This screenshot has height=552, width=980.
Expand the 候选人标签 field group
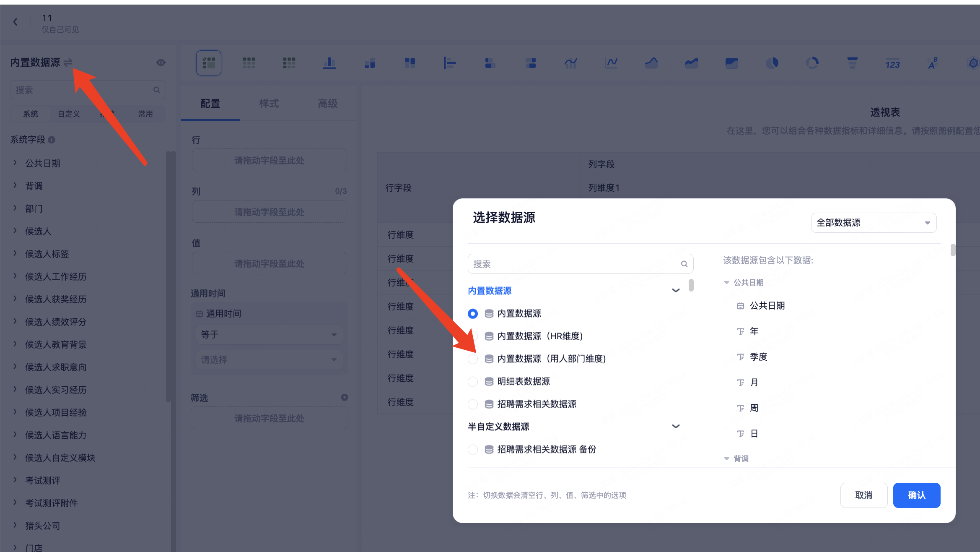pyautogui.click(x=15, y=253)
